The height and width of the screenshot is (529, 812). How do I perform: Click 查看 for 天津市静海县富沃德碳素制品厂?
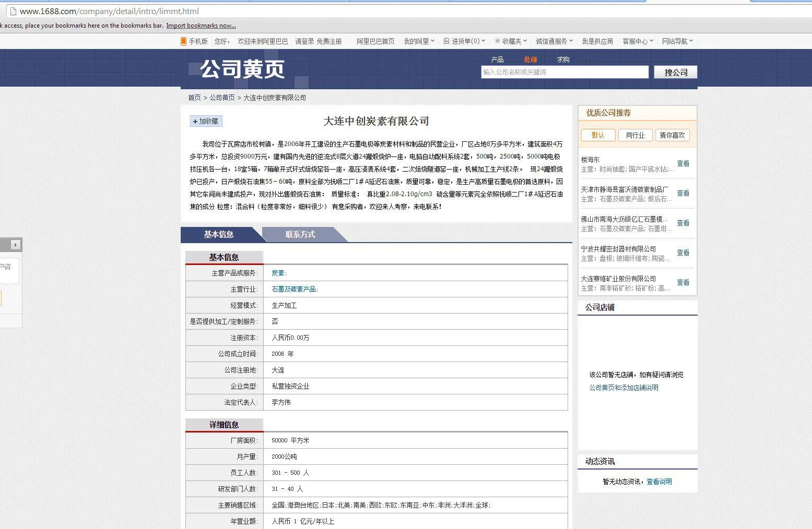(x=683, y=193)
